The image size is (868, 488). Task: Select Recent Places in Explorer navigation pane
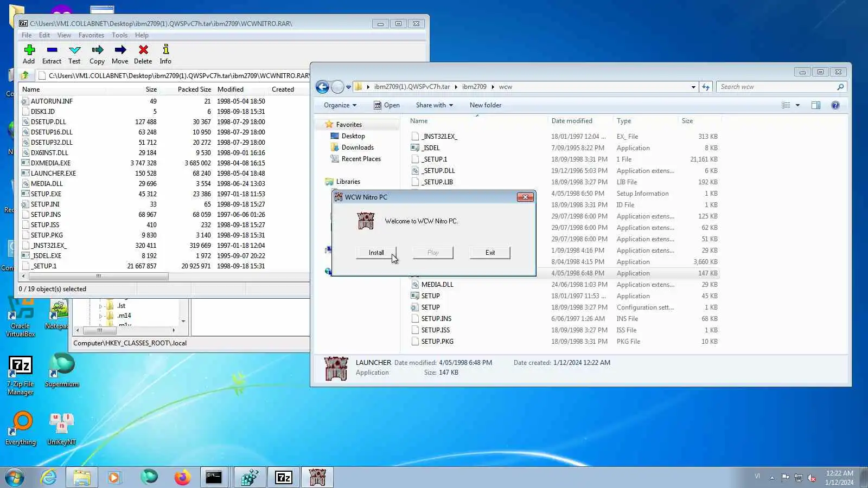pos(361,159)
